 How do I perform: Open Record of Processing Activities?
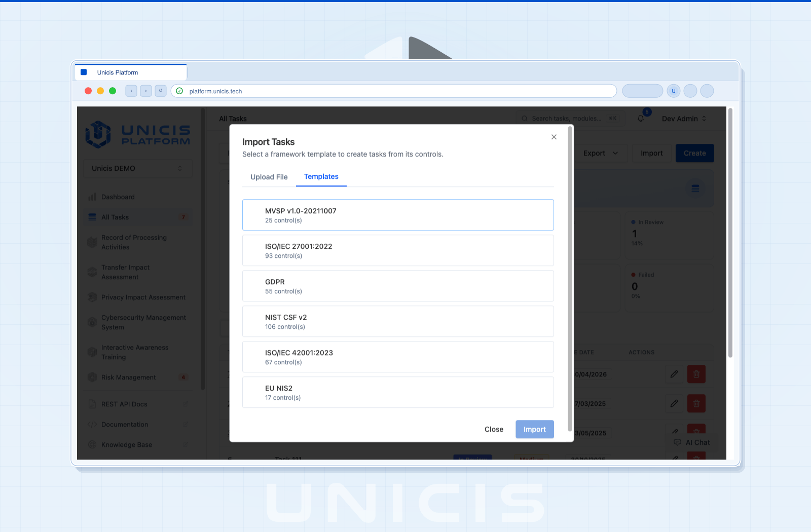(x=138, y=242)
